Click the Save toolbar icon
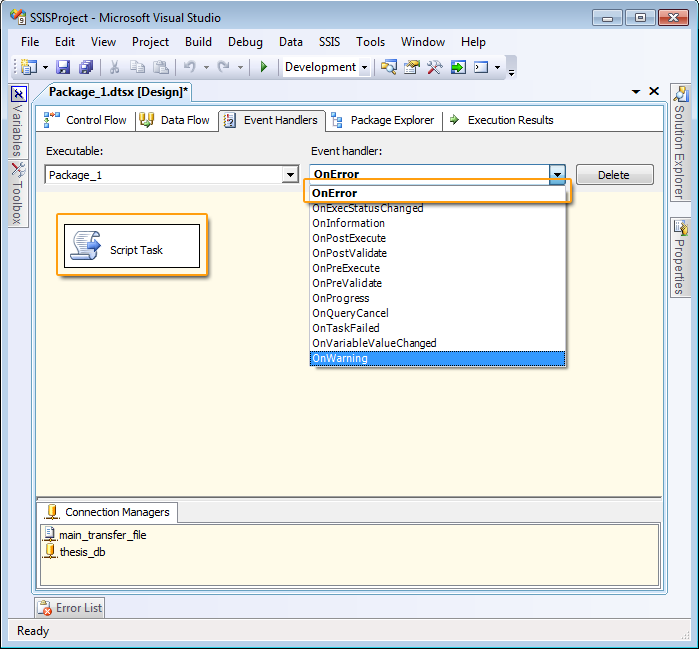Screen dimensions: 699x649 [63, 67]
